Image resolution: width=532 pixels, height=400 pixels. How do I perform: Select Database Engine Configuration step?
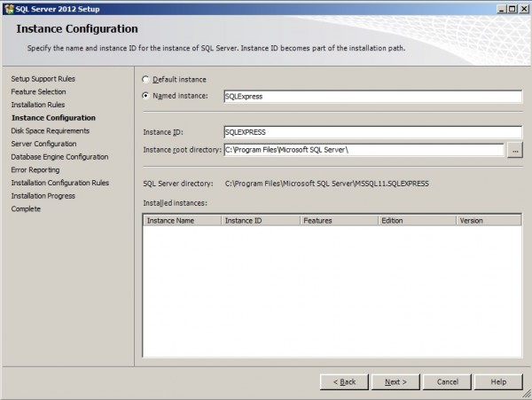click(x=59, y=157)
